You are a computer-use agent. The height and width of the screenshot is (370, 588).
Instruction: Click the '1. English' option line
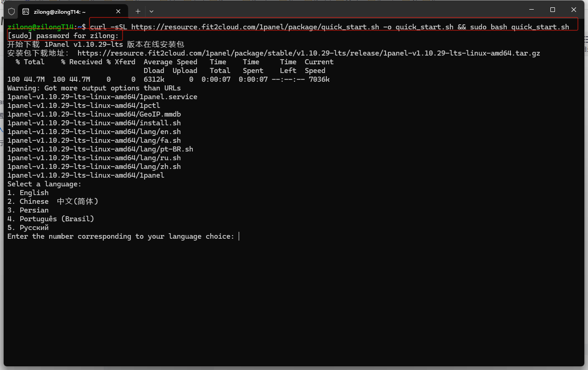coord(28,193)
